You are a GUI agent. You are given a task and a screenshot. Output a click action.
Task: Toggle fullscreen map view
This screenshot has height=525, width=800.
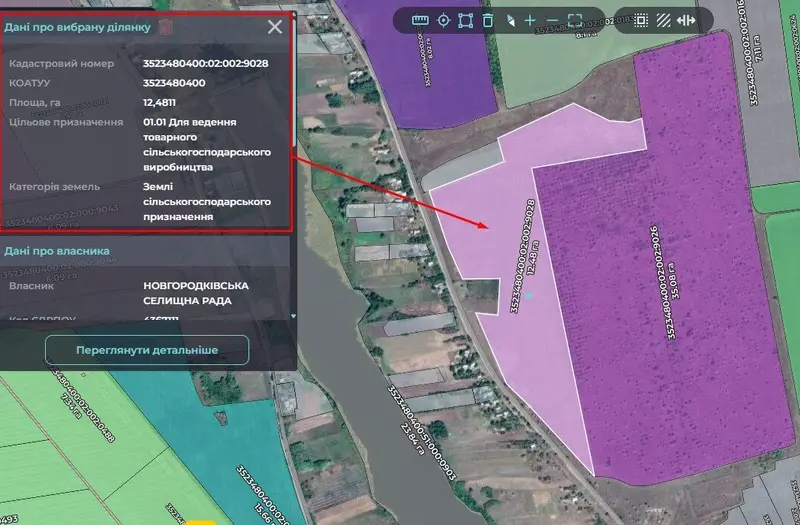[x=575, y=20]
